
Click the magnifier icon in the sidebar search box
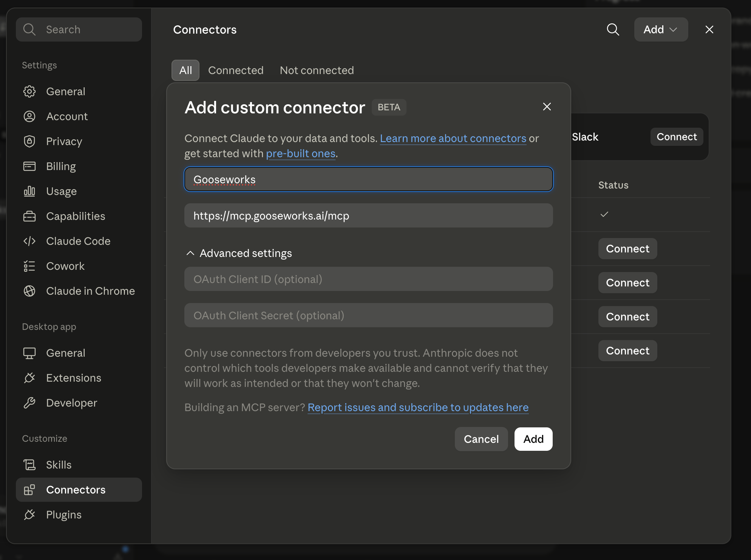[29, 29]
